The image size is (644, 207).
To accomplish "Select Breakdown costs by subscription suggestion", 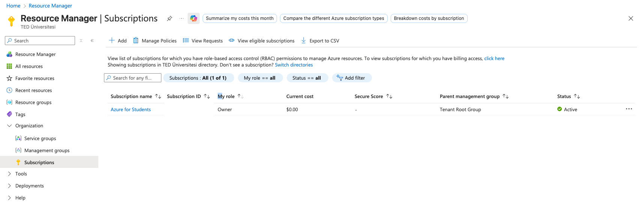I will point(429,18).
